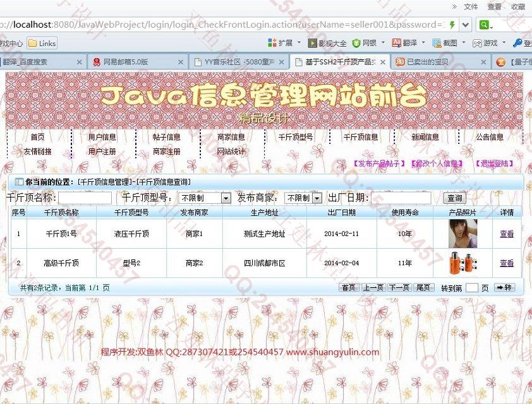
Task: Click the 千斤顶1号 product photo thumbnail
Action: 462,234
